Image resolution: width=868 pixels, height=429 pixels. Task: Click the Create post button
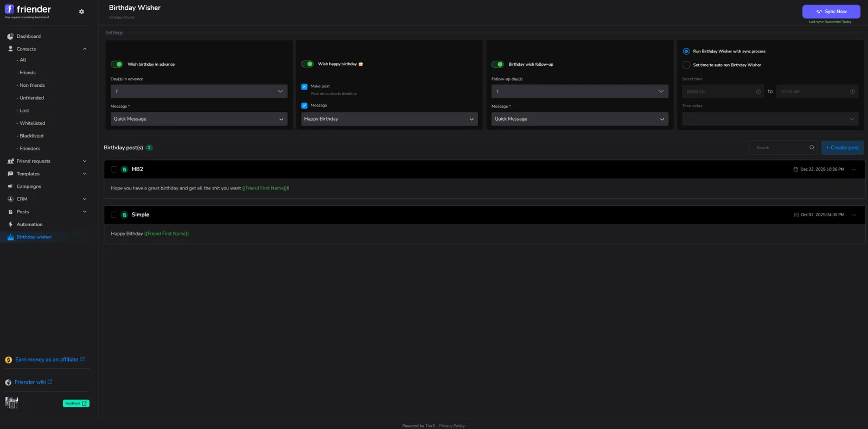tap(843, 148)
